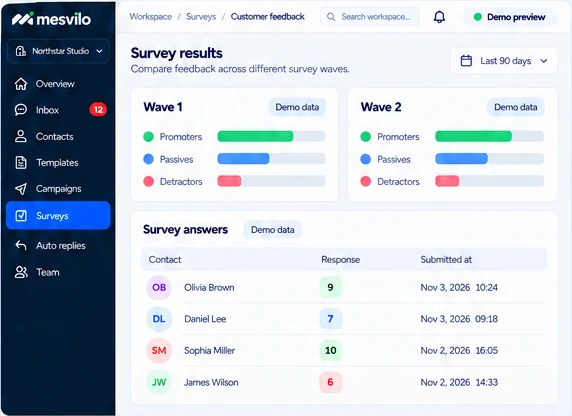Click the Wave 2 Passives progress bar

490,159
